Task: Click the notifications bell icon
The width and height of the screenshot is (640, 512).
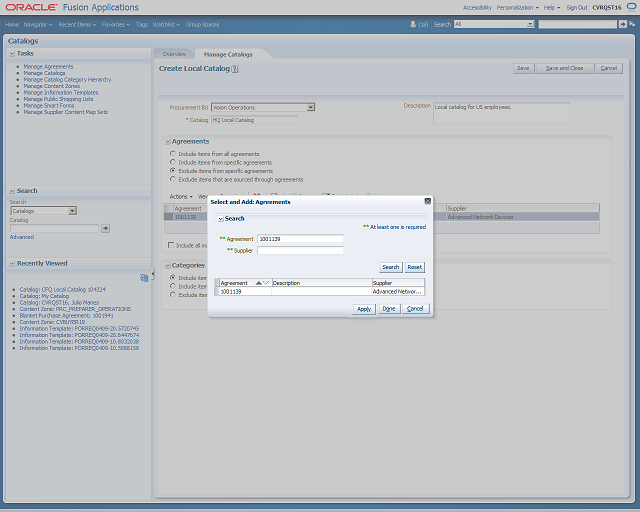Action: [413, 24]
